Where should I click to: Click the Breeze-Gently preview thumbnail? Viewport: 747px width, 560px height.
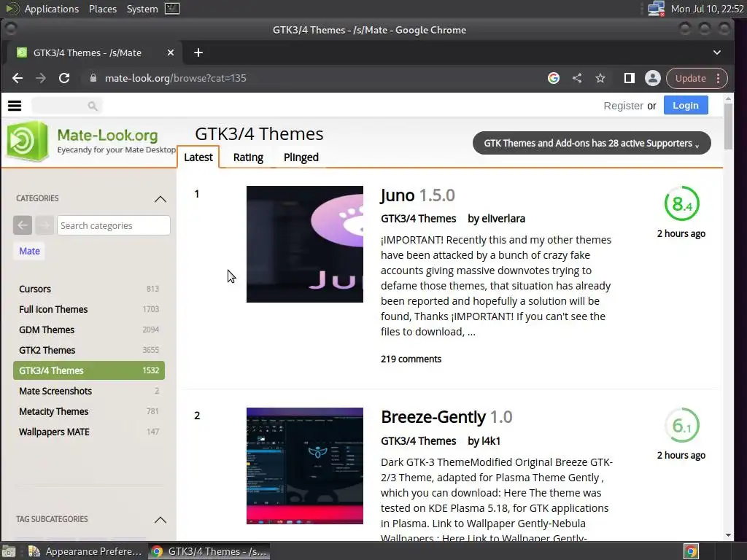pos(305,466)
